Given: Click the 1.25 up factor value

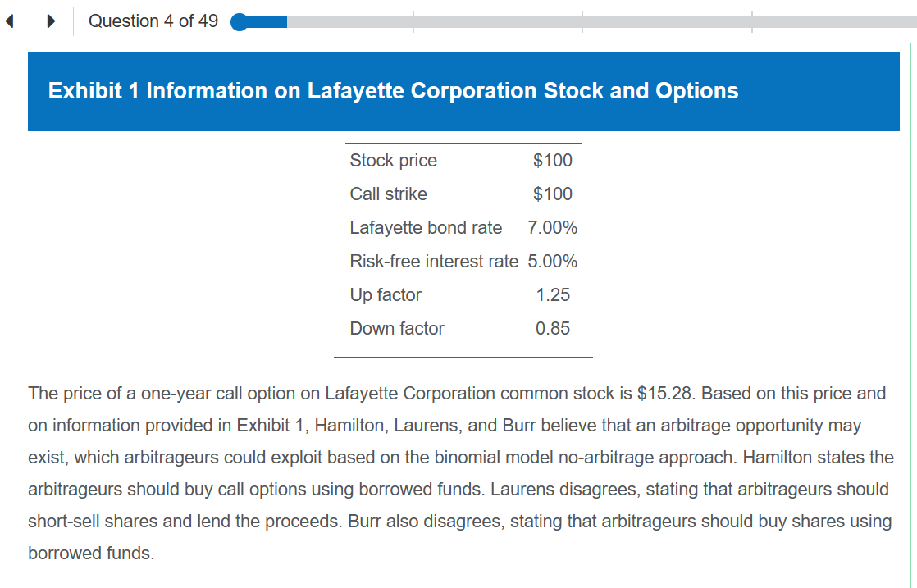Looking at the screenshot, I should 553,295.
